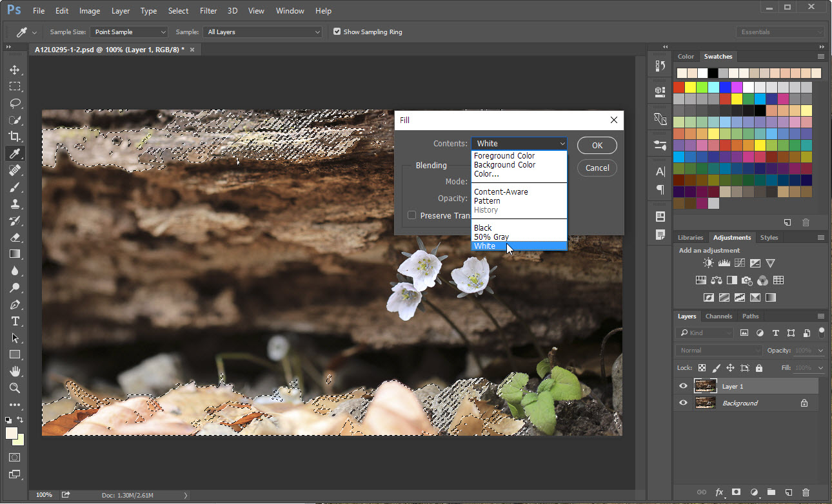Viewport: 832px width, 504px height.
Task: Select the Horizontal Type tool
Action: [14, 321]
